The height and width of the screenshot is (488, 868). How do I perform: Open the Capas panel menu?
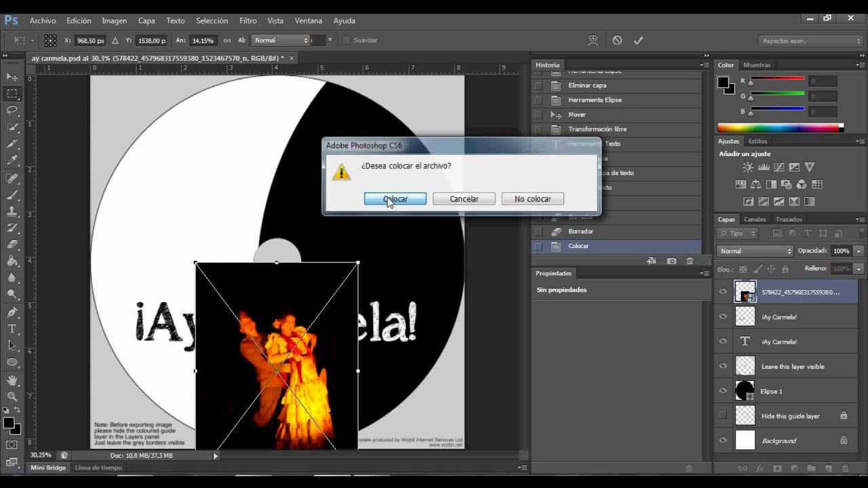(x=861, y=219)
